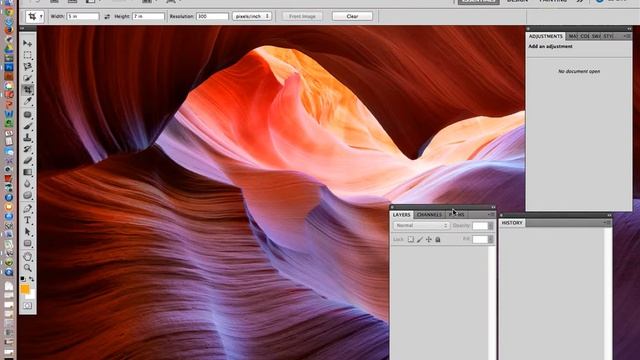640x360 pixels.
Task: Open the Opacity slider arrow
Action: click(x=491, y=225)
